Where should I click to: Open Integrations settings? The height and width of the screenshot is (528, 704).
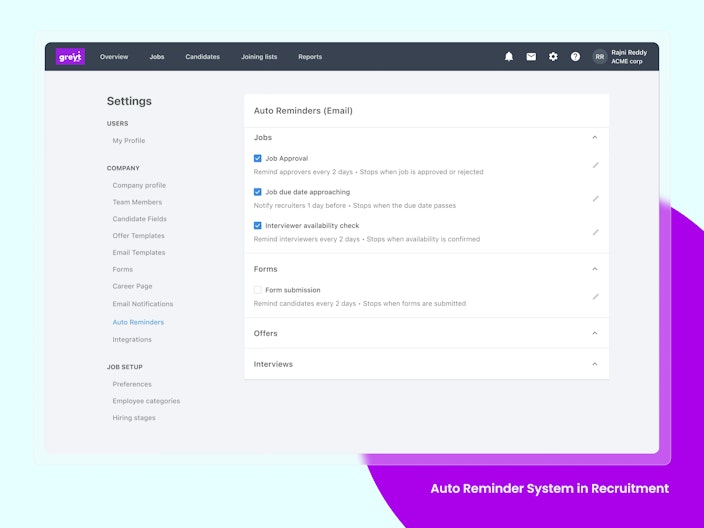(x=132, y=339)
